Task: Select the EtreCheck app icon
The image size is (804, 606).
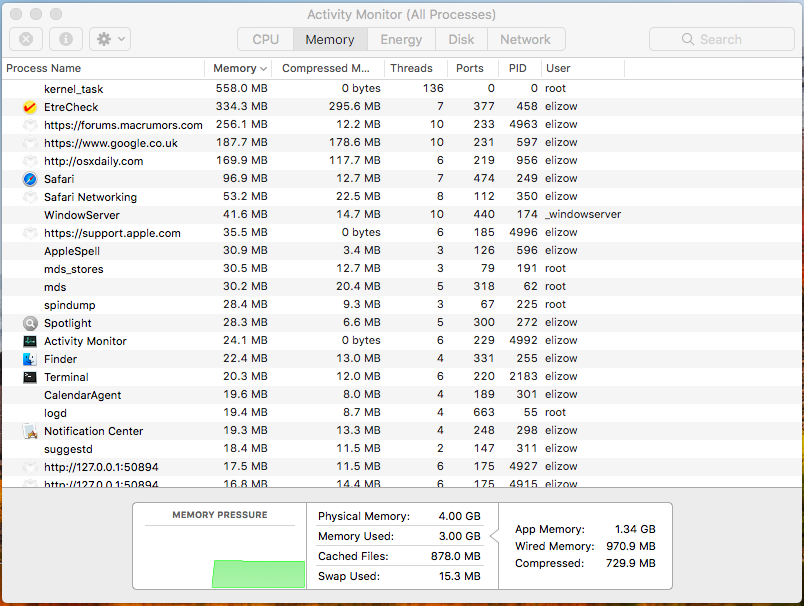Action: [x=30, y=107]
